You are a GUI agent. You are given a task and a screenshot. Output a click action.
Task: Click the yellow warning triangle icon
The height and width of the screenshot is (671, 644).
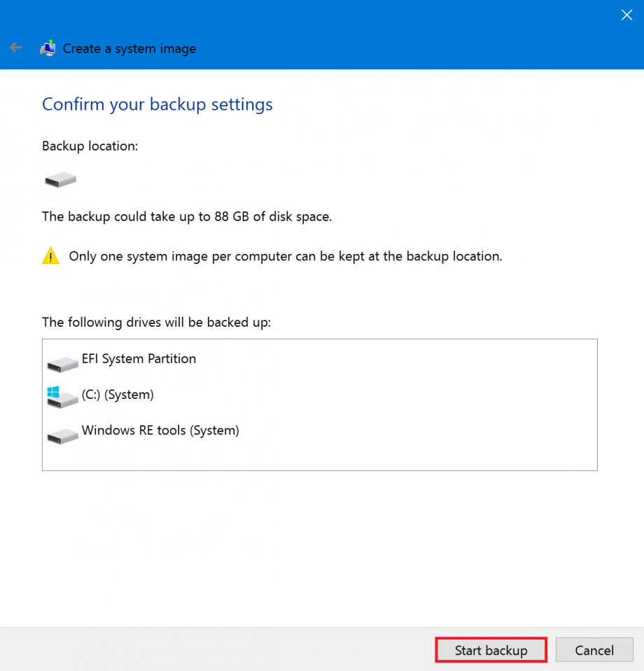tap(50, 256)
